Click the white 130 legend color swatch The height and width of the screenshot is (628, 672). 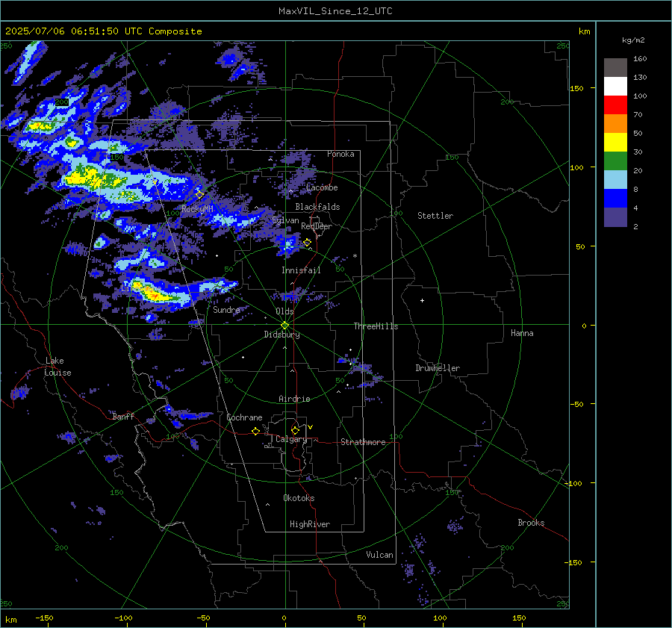click(615, 87)
